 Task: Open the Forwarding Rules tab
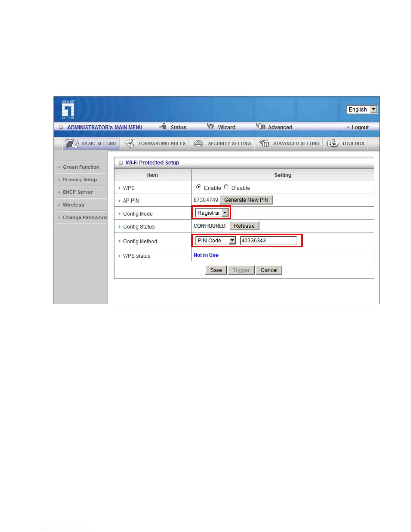point(154,143)
